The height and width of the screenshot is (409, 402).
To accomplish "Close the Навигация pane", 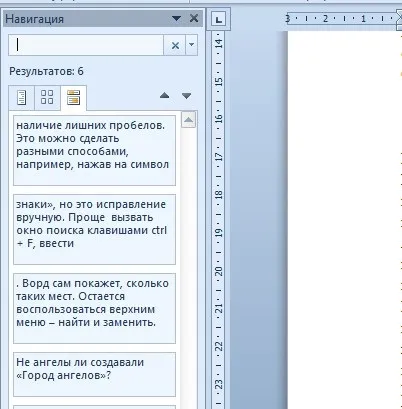I will 194,18.
